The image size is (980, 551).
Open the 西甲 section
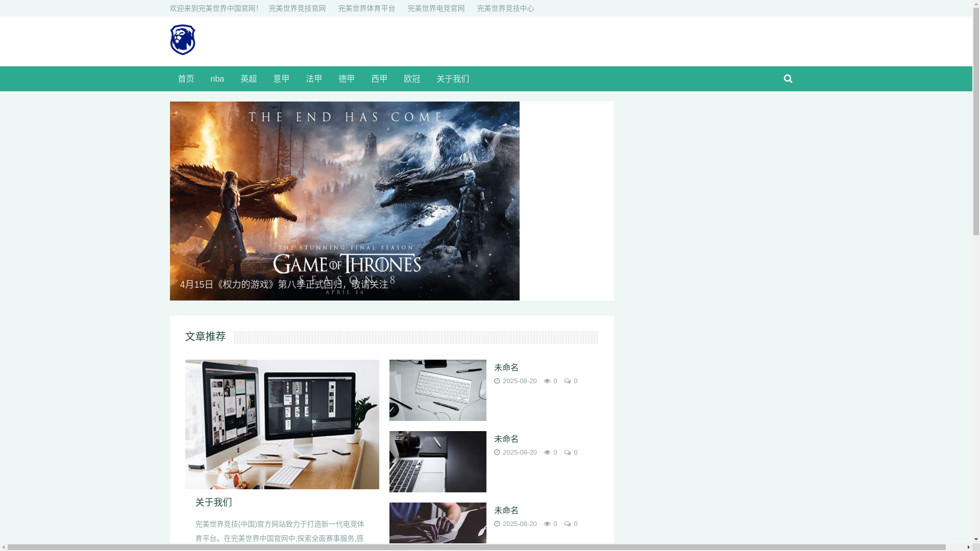tap(379, 79)
